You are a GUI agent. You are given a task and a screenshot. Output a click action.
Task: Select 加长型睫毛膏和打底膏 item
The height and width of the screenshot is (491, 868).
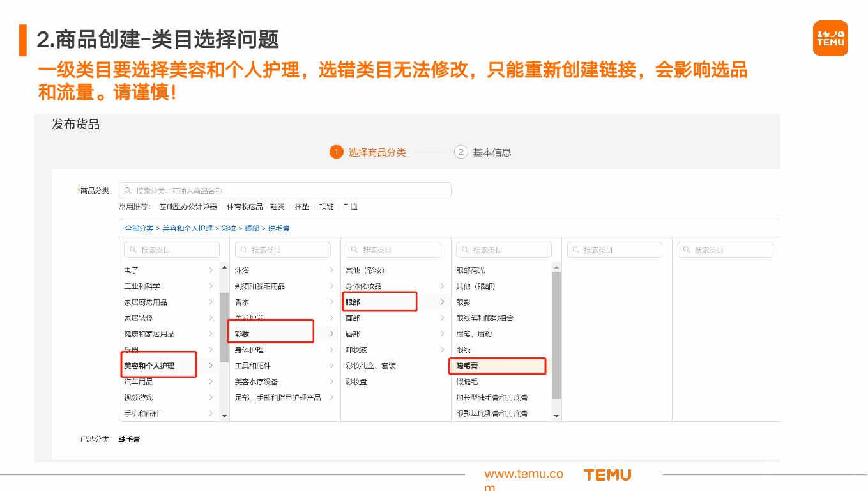pos(492,398)
